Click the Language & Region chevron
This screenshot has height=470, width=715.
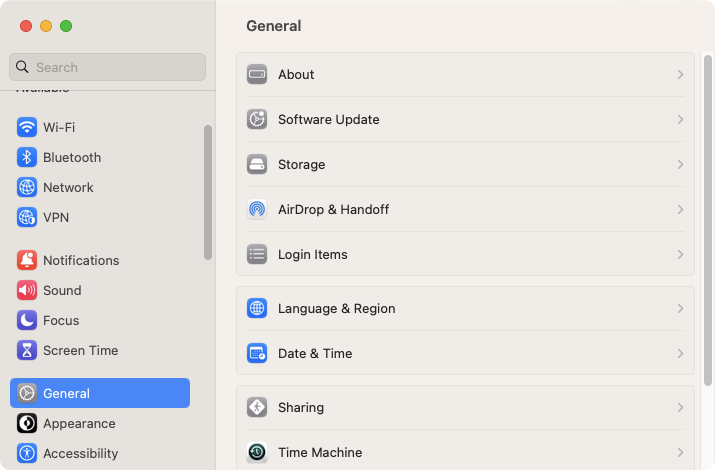[680, 308]
